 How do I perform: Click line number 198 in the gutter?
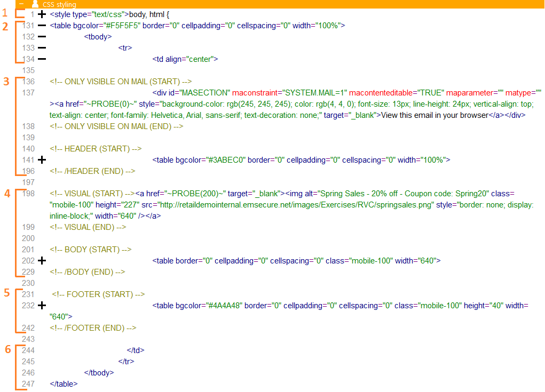point(29,194)
